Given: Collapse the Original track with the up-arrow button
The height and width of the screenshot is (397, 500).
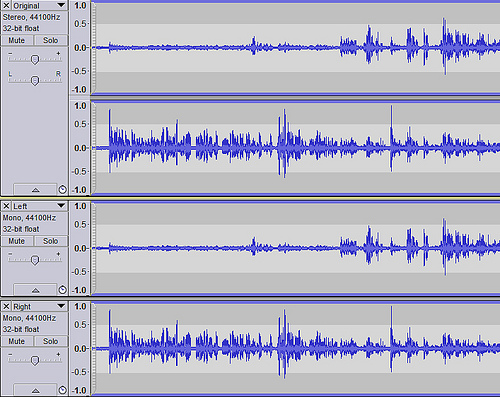Looking at the screenshot, I should click(x=35, y=190).
